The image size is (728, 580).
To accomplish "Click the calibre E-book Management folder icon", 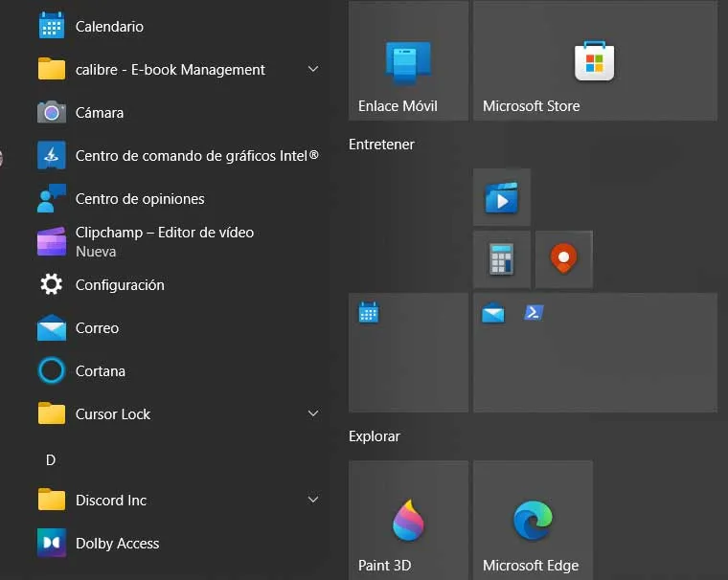I will [x=52, y=69].
